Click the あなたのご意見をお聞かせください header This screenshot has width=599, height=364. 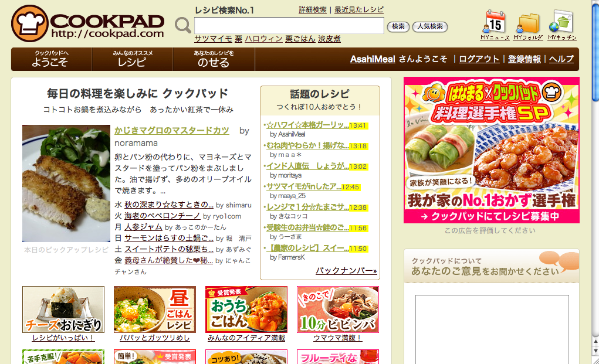pos(492,266)
